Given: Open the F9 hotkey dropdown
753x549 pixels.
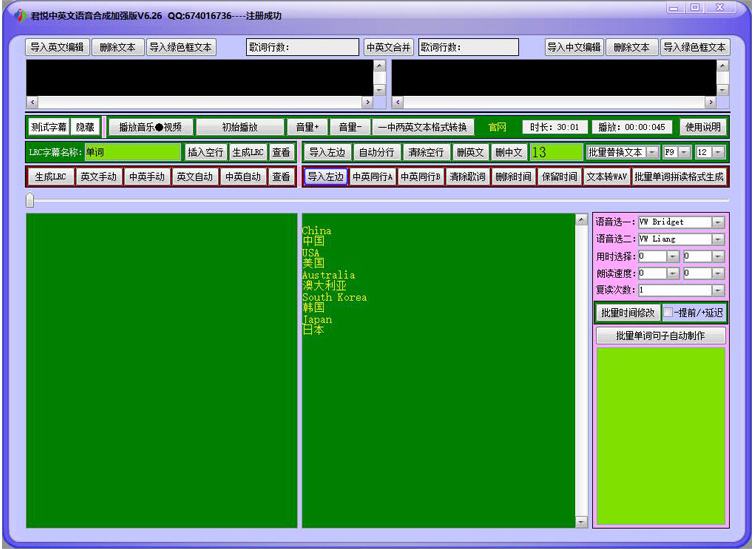Looking at the screenshot, I should pos(685,152).
